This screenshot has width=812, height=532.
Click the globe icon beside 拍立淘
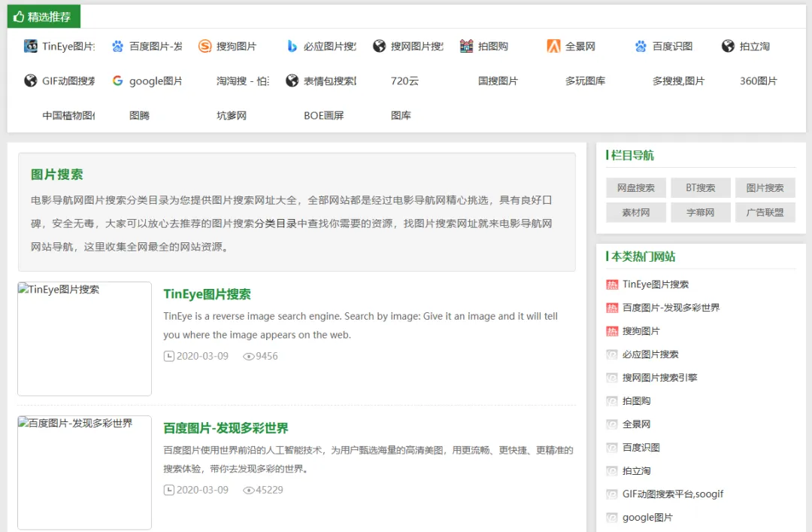[x=728, y=46]
